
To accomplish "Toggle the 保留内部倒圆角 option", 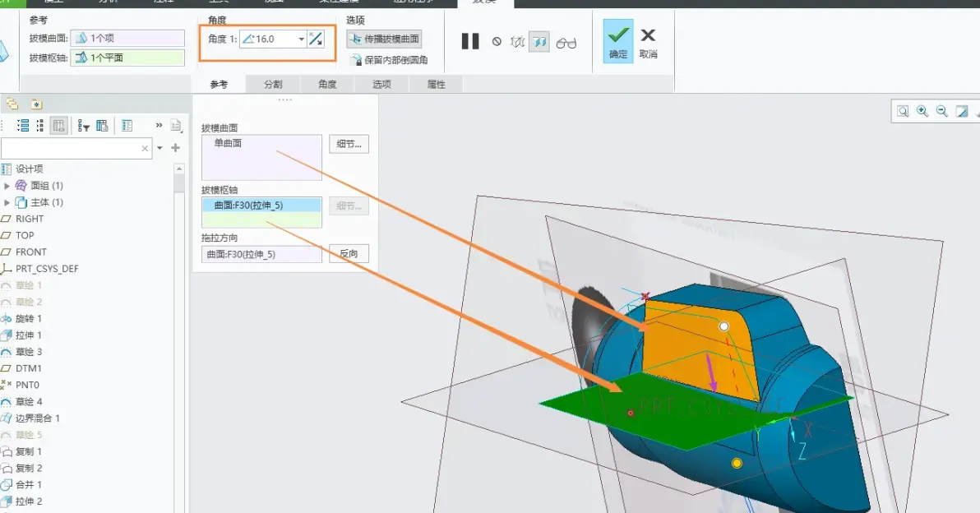I will click(x=390, y=60).
